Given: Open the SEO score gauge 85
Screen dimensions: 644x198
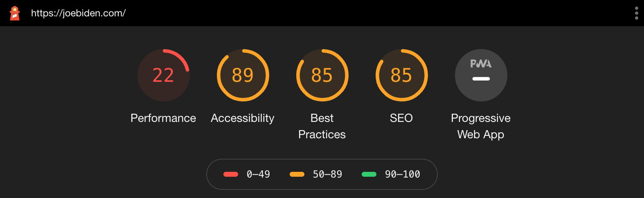Looking at the screenshot, I should (x=402, y=75).
